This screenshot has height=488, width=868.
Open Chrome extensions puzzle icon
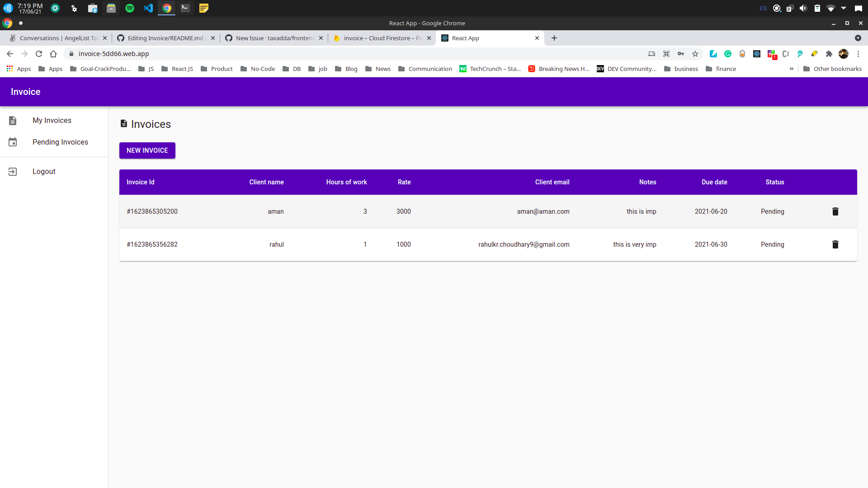(x=829, y=54)
